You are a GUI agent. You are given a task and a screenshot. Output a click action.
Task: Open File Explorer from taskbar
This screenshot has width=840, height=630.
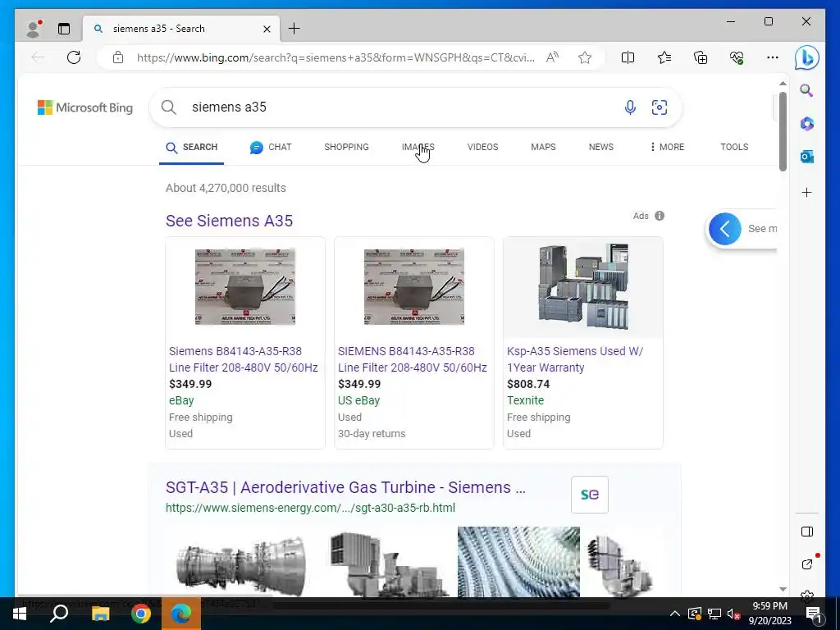[x=100, y=614]
